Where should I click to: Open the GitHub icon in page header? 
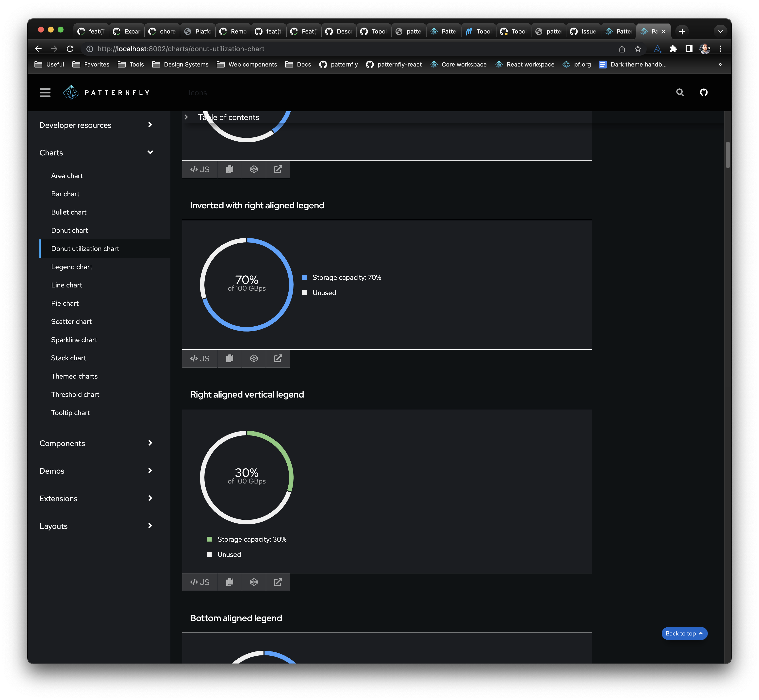click(x=703, y=92)
